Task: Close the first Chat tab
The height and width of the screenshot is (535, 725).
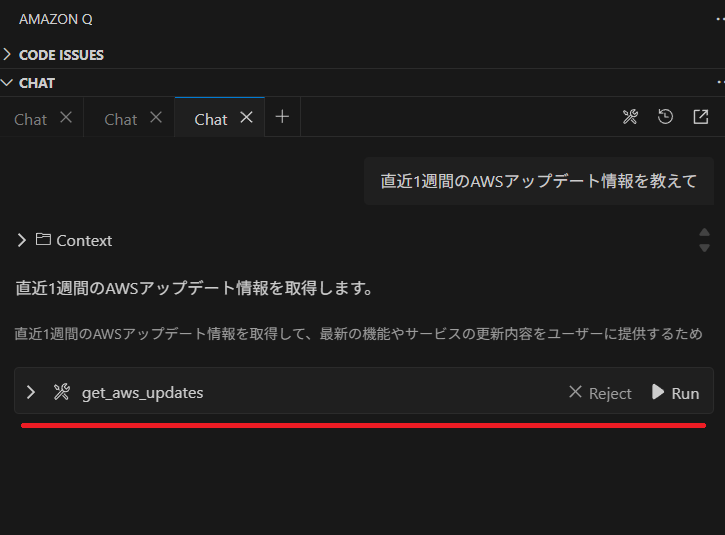Action: click(66, 117)
